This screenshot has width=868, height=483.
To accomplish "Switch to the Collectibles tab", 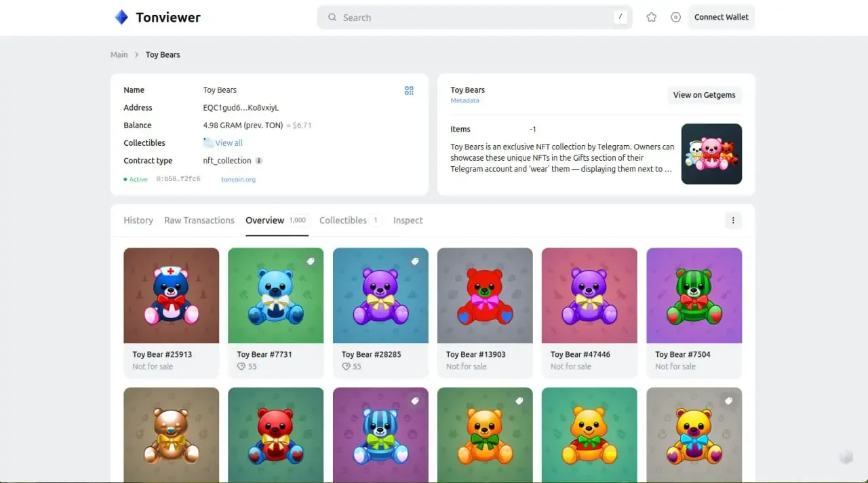I will [350, 220].
